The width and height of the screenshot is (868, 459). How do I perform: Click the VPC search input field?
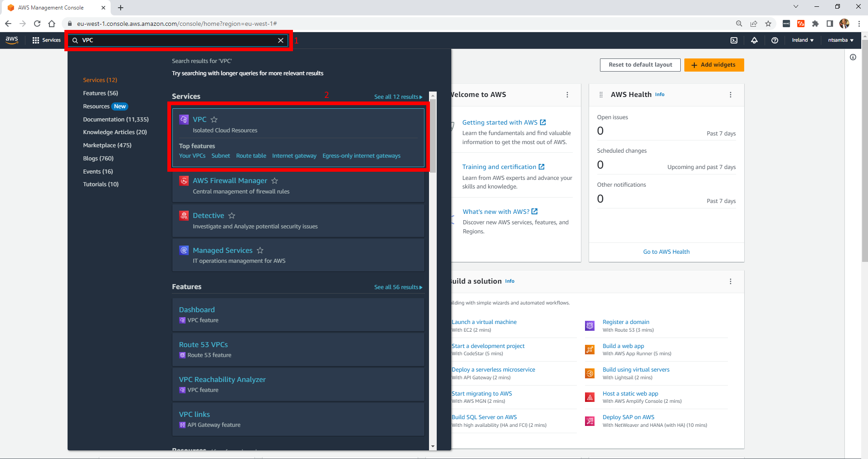(177, 40)
